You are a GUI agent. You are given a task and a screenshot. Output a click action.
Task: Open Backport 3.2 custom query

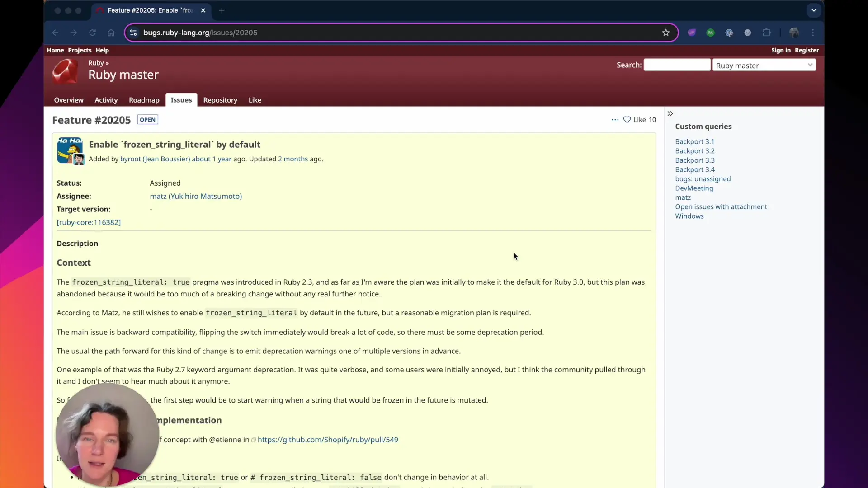[x=695, y=151]
